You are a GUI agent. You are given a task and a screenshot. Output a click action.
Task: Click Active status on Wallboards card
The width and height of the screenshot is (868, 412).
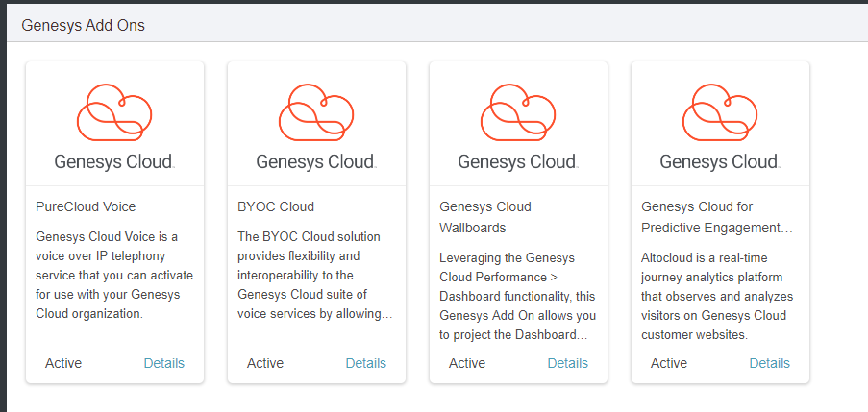point(466,363)
